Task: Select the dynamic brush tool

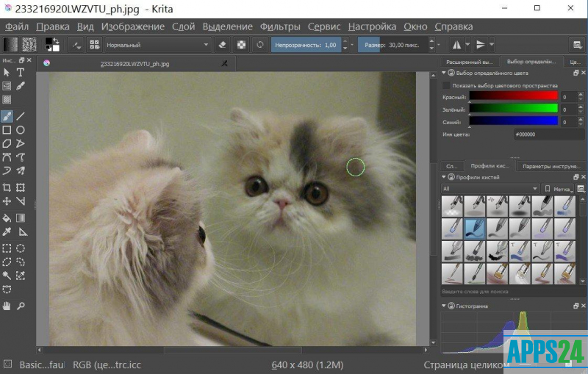Action: [7, 171]
